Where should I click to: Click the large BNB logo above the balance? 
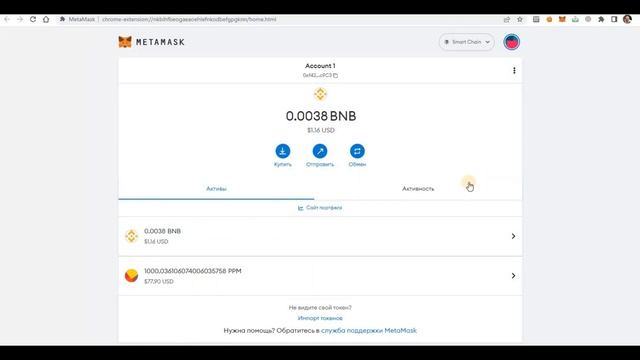320,94
